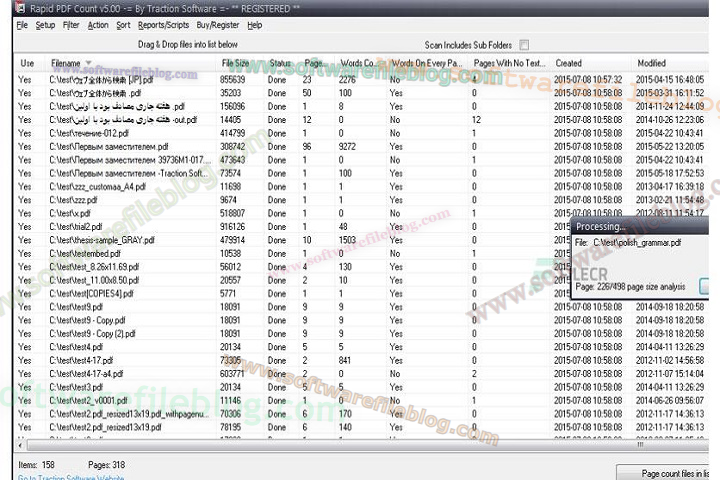720x480 pixels.
Task: Select the row C:\test\zzz_customaa_A4.pdf
Action: 362,187
